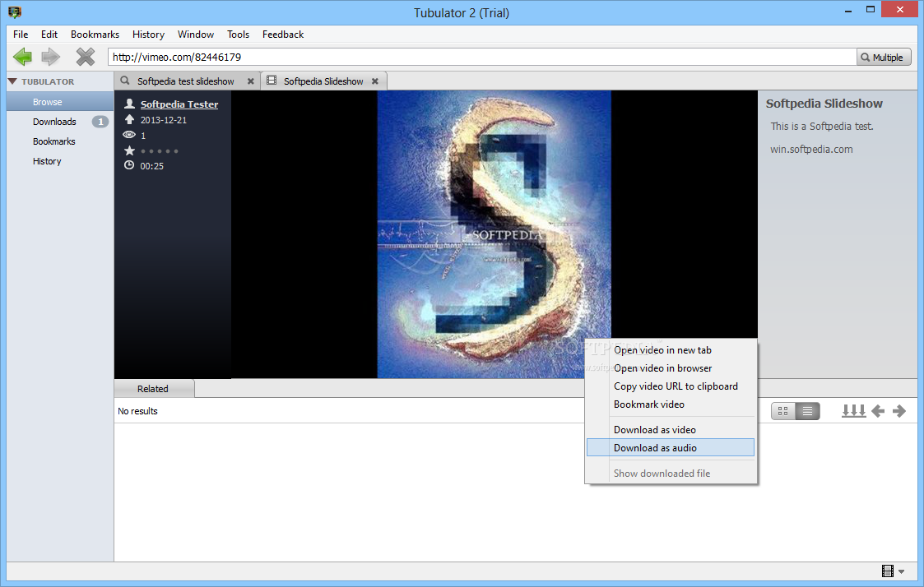924x587 pixels.
Task: Switch to grid view
Action: pyautogui.click(x=783, y=411)
